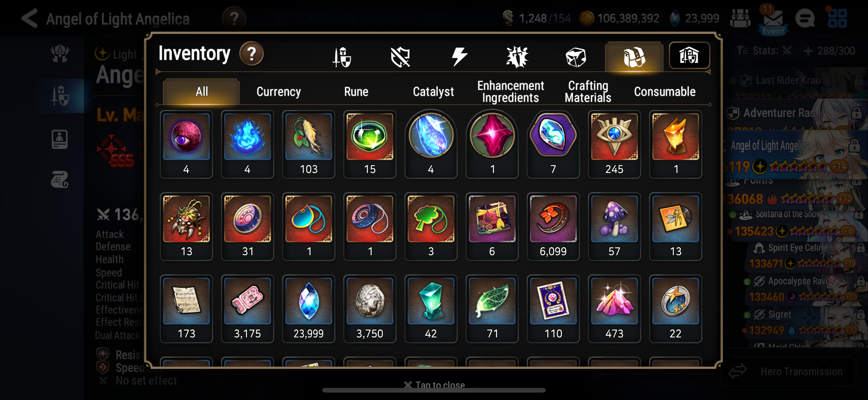
Task: Tap to close the Inventory popup
Action: pyautogui.click(x=434, y=384)
